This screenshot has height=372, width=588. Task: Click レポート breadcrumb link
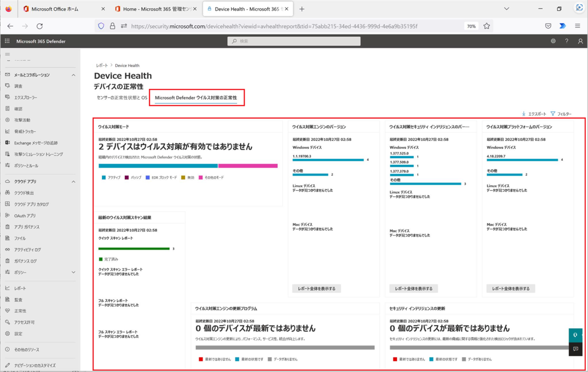tap(102, 66)
